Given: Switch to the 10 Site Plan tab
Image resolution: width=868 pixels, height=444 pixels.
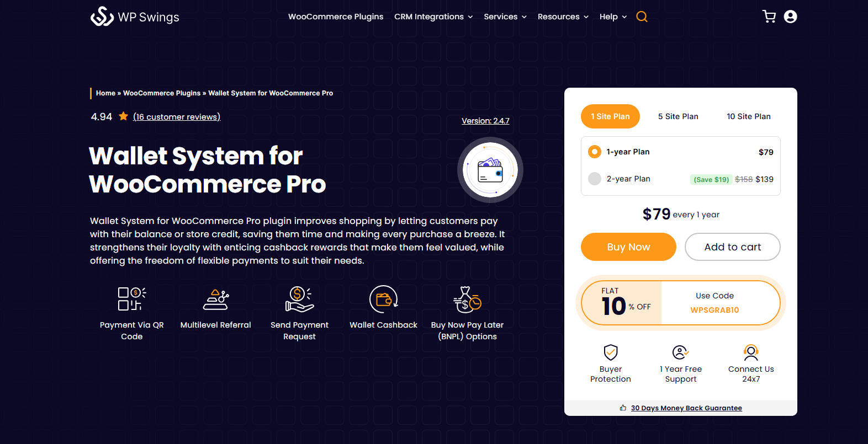Looking at the screenshot, I should point(749,116).
